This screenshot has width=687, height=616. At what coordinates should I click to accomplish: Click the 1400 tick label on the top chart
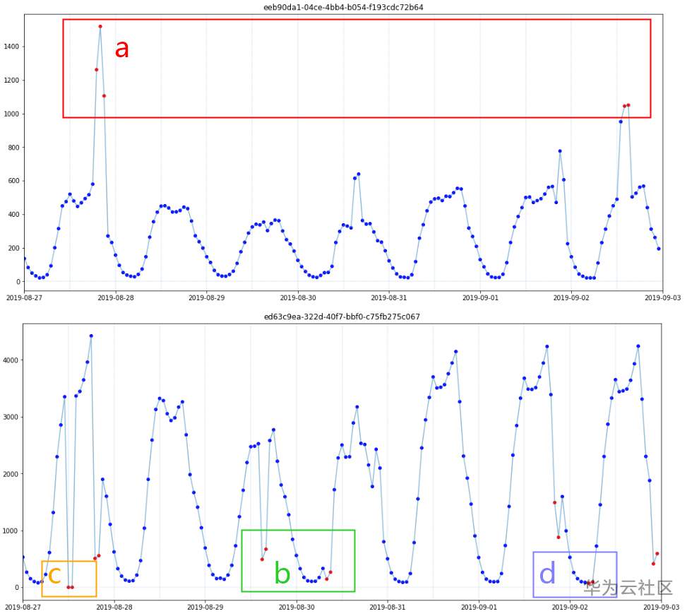pos(11,47)
